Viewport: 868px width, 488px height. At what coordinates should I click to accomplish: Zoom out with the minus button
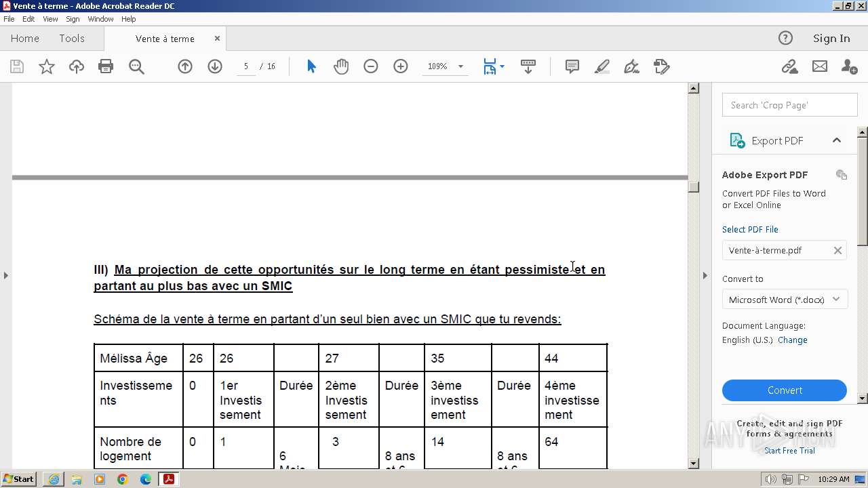371,66
